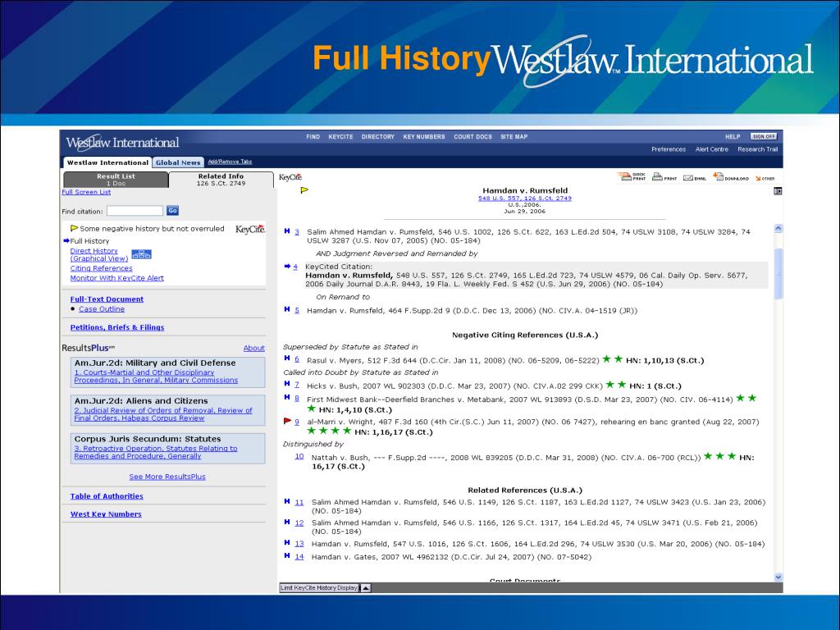Viewport: 840px width, 630px height.
Task: Click the Add/Remove Tabs link
Action: pyautogui.click(x=230, y=162)
